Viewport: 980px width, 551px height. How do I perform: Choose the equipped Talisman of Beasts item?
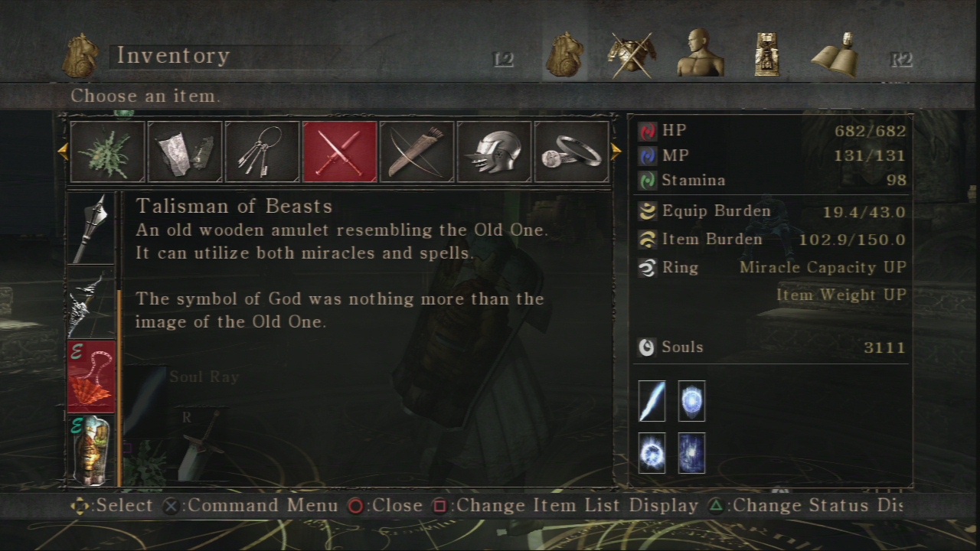[x=92, y=377]
